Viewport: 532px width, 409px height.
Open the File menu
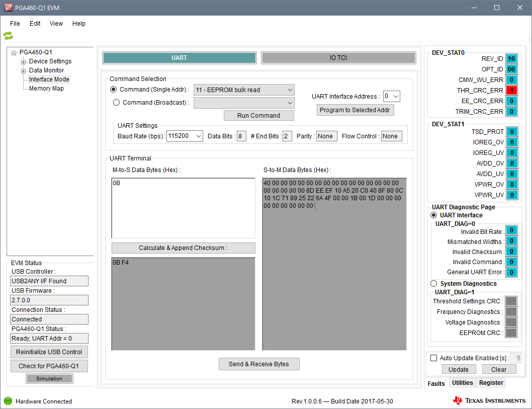(x=15, y=24)
